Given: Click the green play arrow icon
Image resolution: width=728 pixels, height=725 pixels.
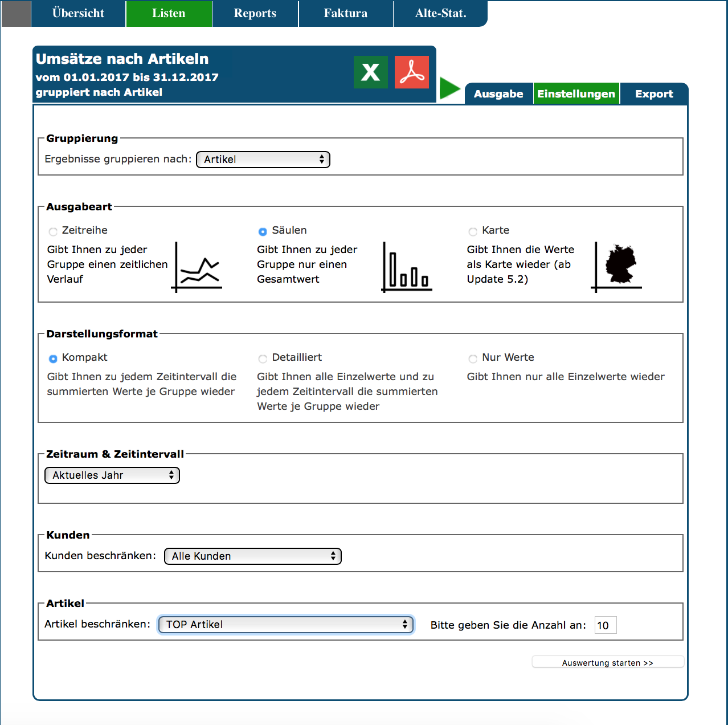Looking at the screenshot, I should point(449,89).
